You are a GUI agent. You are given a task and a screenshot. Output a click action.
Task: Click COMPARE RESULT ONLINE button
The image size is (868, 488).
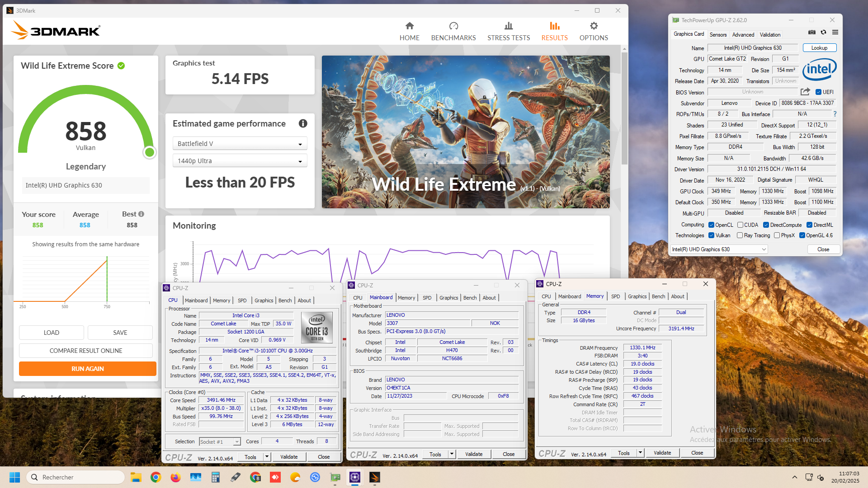[x=86, y=351]
